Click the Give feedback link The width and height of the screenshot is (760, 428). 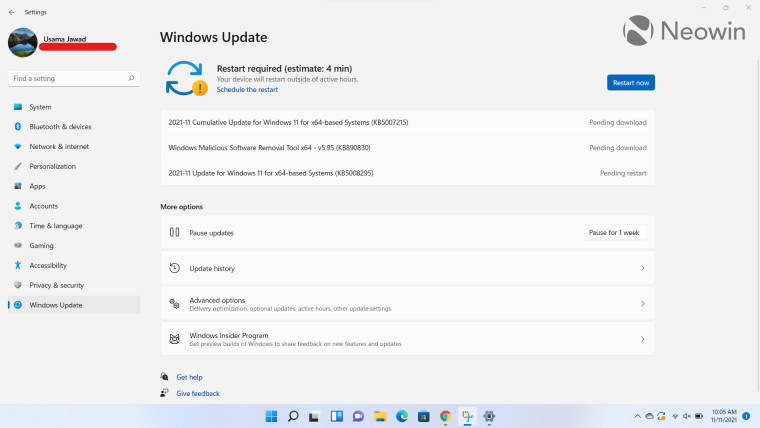coord(198,394)
